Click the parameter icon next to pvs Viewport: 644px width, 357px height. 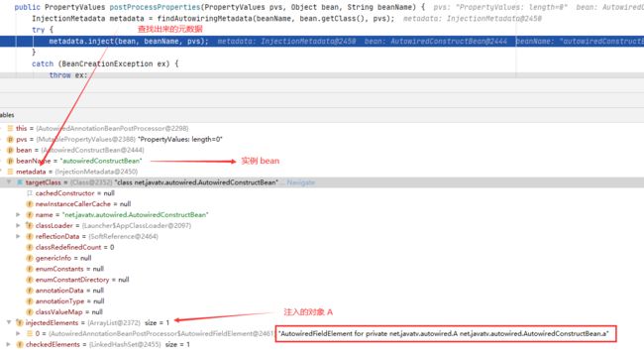pos(10,140)
